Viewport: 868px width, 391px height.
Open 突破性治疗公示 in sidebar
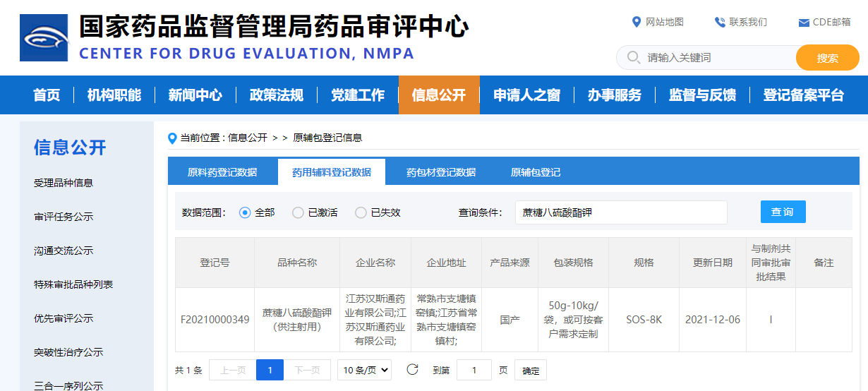tap(68, 352)
